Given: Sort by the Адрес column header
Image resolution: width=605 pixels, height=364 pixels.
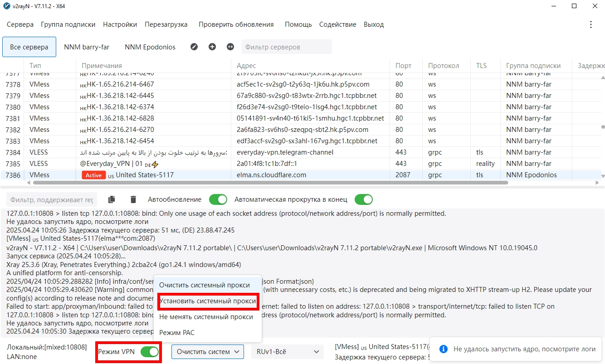Looking at the screenshot, I should tap(310, 66).
